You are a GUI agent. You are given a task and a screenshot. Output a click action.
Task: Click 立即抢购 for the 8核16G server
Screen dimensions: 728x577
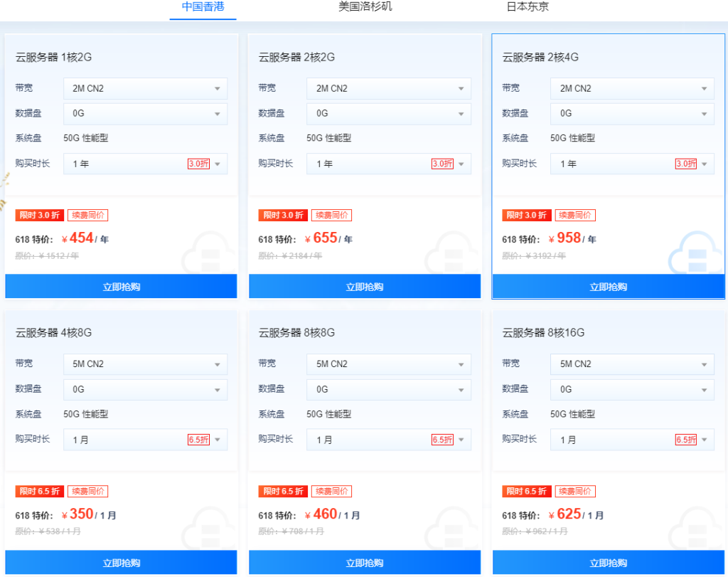point(608,562)
